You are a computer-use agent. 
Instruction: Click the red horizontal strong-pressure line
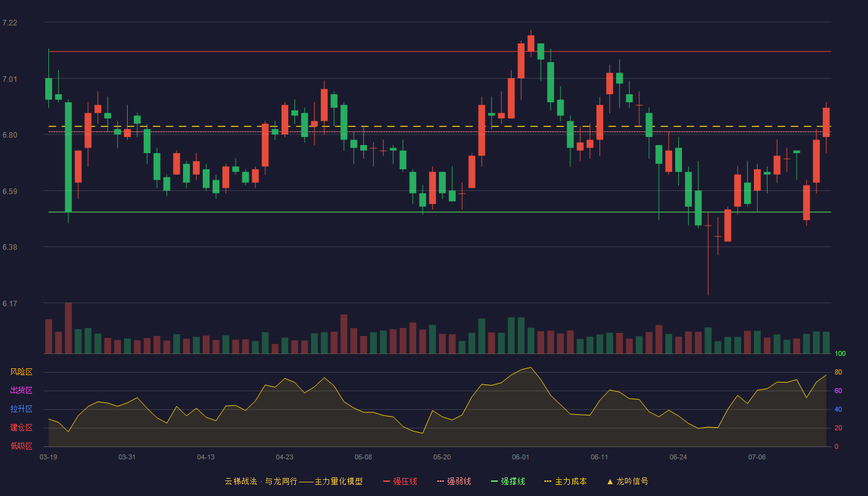point(440,51)
